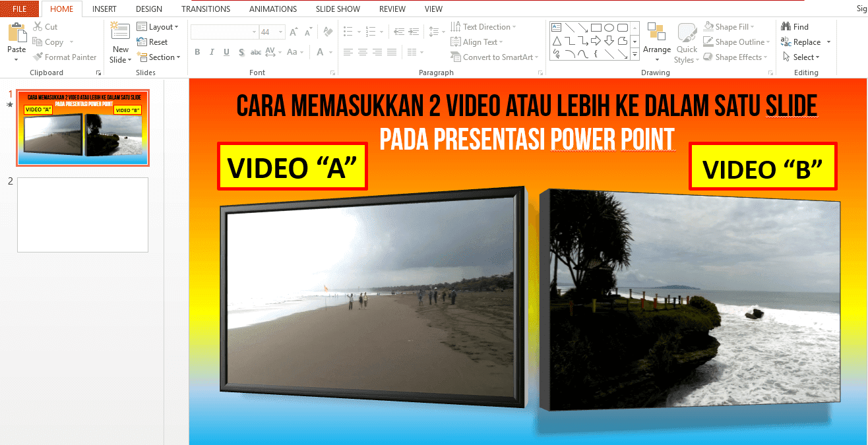
Task: Select slide 1 thumbnail
Action: coord(83,128)
